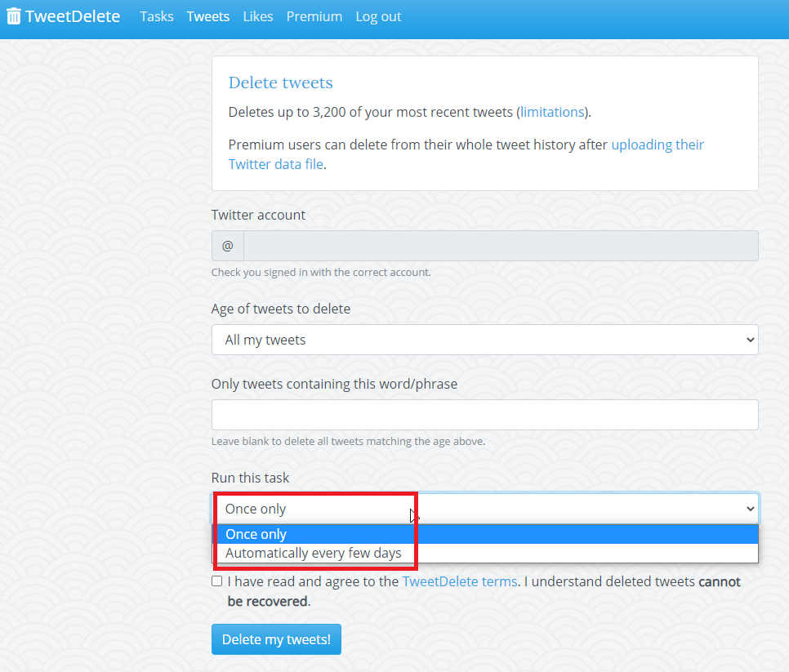
Task: Click the Delete my tweets! button
Action: [x=276, y=639]
